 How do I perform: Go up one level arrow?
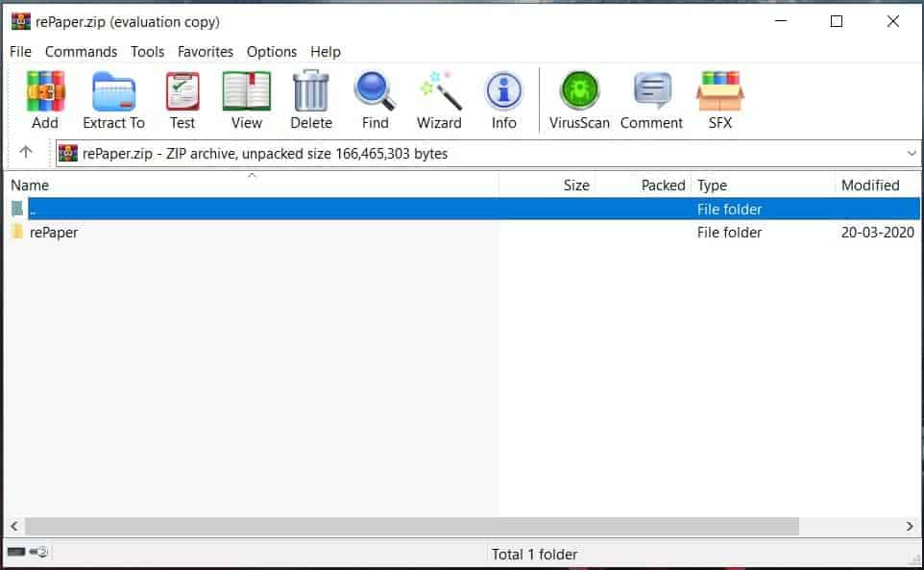click(25, 152)
